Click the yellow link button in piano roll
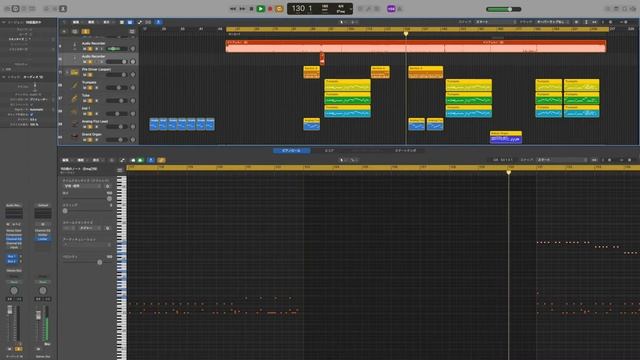 coord(161,160)
